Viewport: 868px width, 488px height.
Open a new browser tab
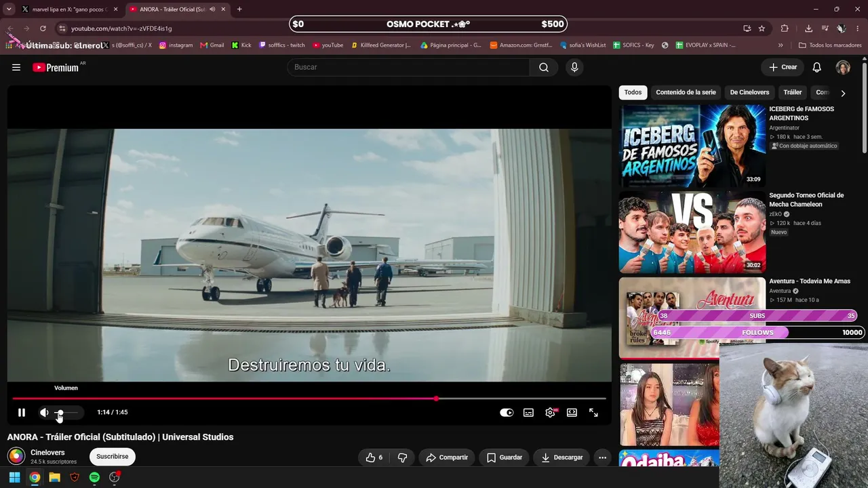pyautogui.click(x=239, y=9)
